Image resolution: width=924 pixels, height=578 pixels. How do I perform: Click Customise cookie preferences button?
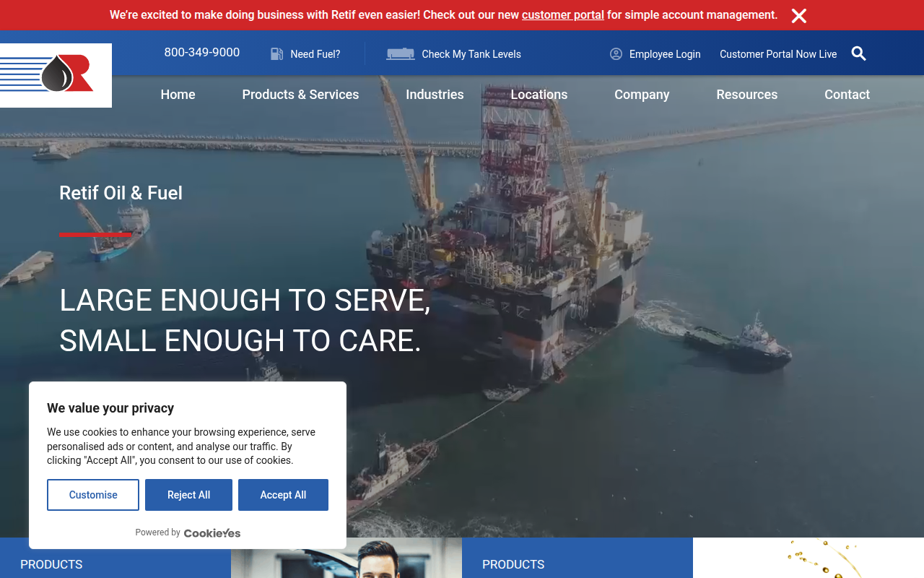[93, 495]
